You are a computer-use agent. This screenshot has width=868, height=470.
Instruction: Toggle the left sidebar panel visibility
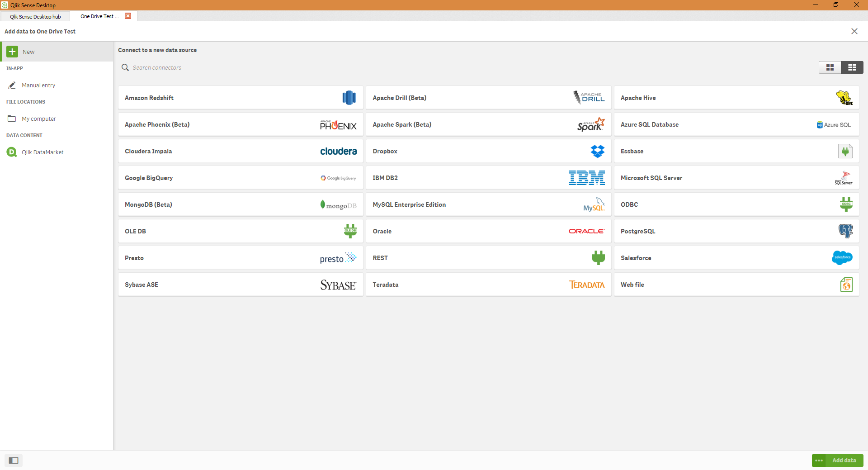point(13,460)
